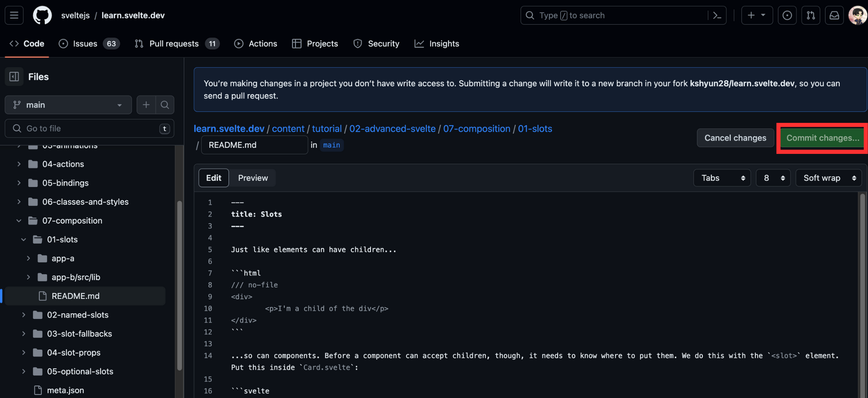868x398 pixels.
Task: Click the pull requests icon in the header
Action: tap(811, 15)
